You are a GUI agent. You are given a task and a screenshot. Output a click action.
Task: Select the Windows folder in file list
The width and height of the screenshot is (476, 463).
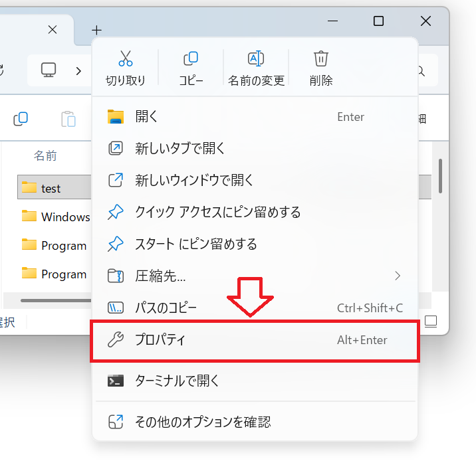coord(56,217)
